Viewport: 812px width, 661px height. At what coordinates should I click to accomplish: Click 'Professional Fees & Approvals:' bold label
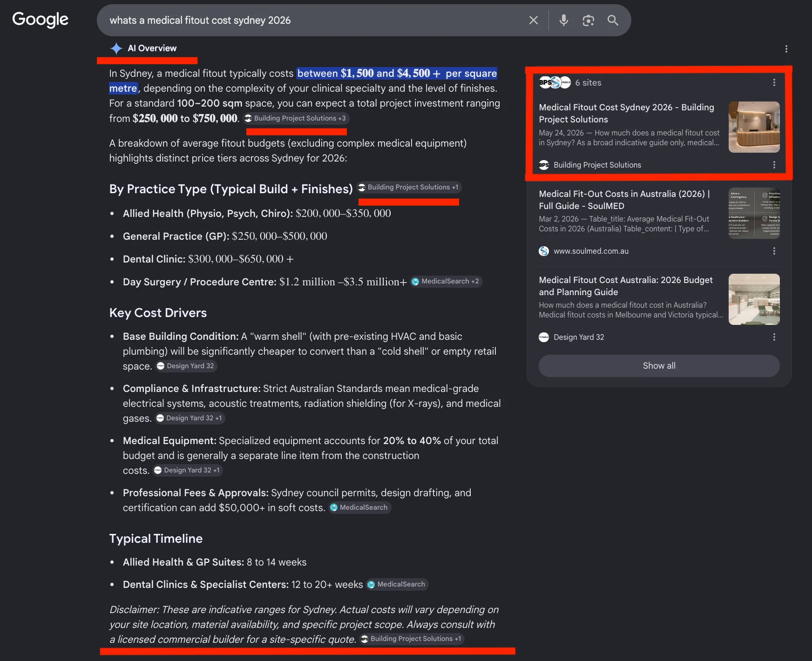196,493
